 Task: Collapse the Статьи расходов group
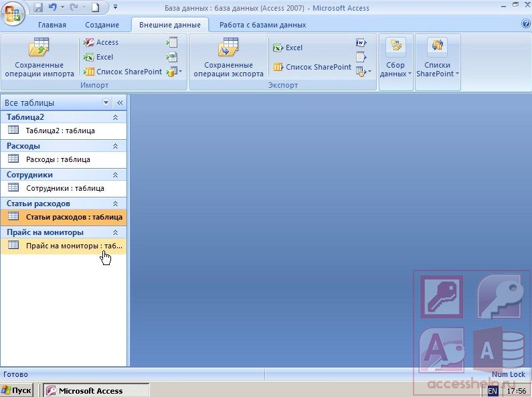click(x=115, y=204)
